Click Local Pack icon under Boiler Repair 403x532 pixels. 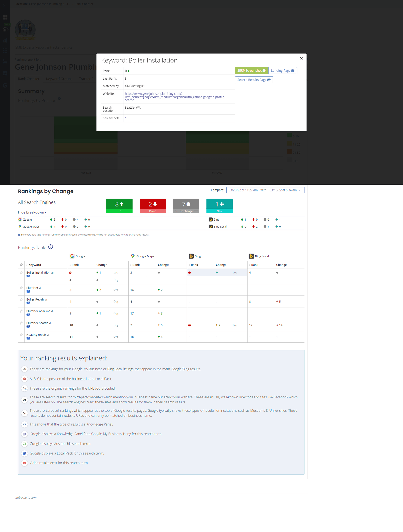(x=28, y=303)
